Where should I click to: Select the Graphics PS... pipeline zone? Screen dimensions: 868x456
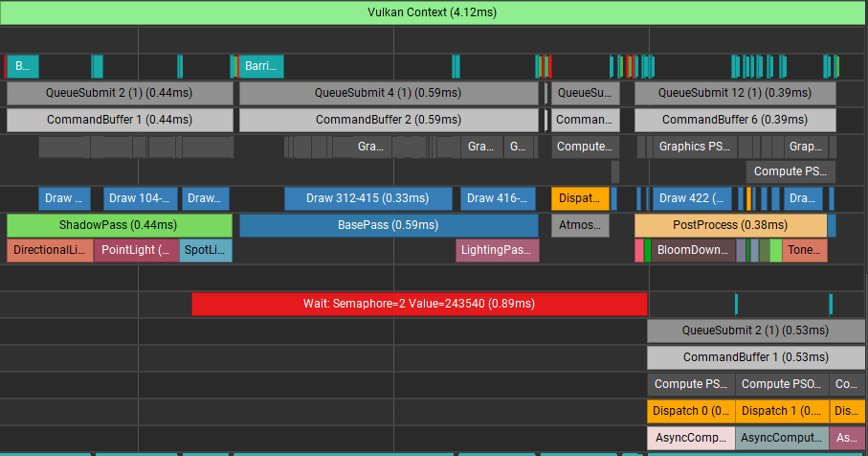click(x=695, y=147)
